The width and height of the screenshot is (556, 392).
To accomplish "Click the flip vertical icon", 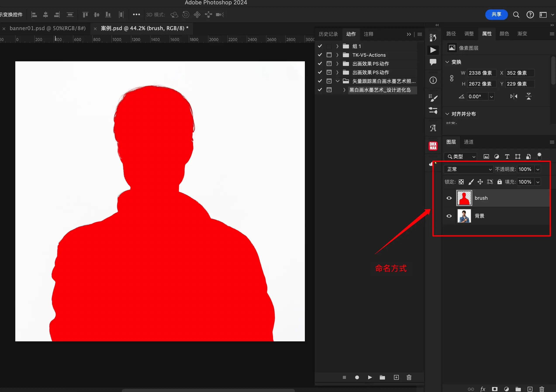I will 529,96.
